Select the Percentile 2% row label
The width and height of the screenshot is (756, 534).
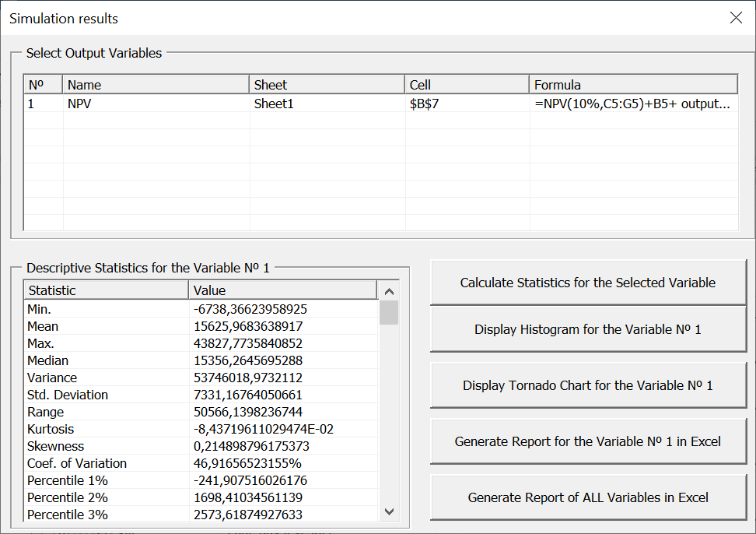(x=68, y=498)
